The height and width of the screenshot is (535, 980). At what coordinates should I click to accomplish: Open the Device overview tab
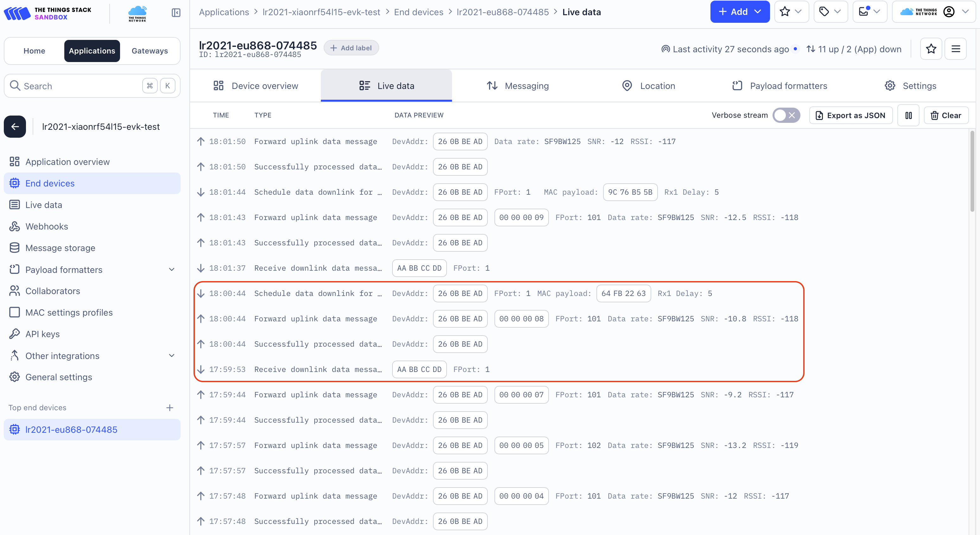(256, 85)
